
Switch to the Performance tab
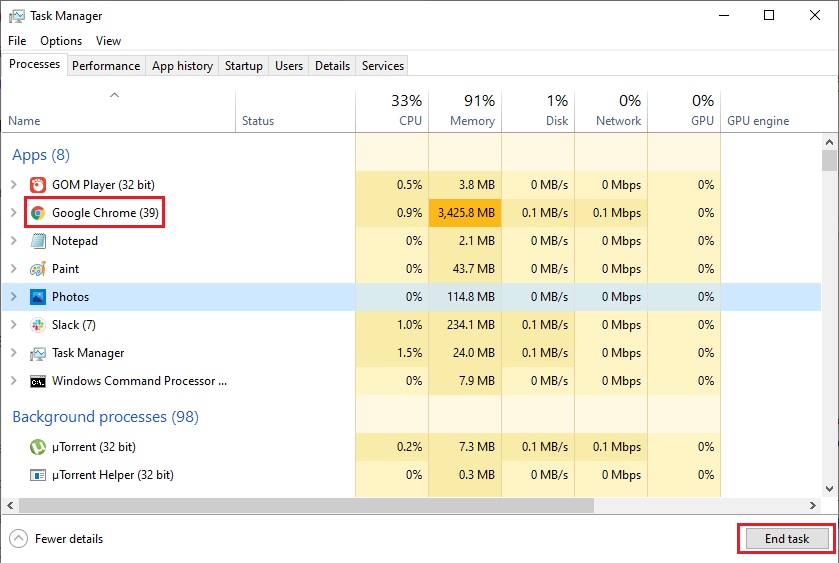(x=106, y=66)
